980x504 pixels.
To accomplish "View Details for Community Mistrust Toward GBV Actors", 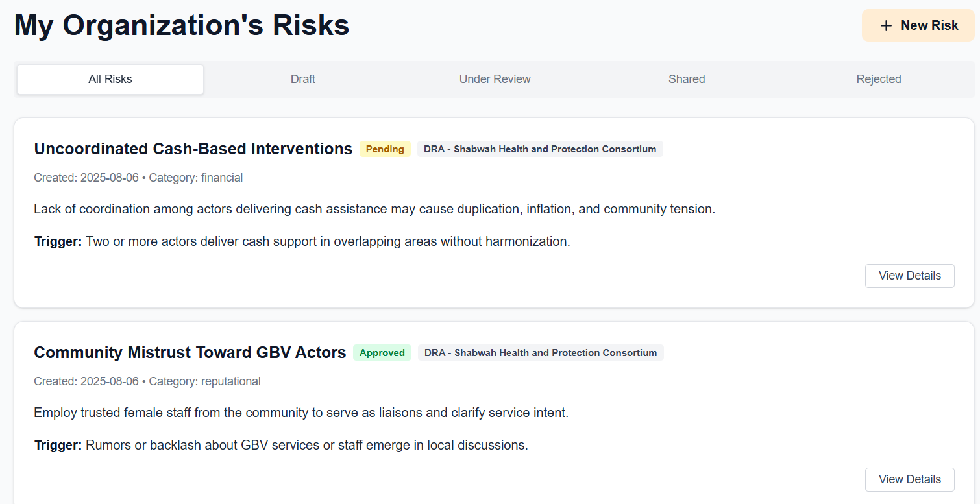I will coord(909,479).
